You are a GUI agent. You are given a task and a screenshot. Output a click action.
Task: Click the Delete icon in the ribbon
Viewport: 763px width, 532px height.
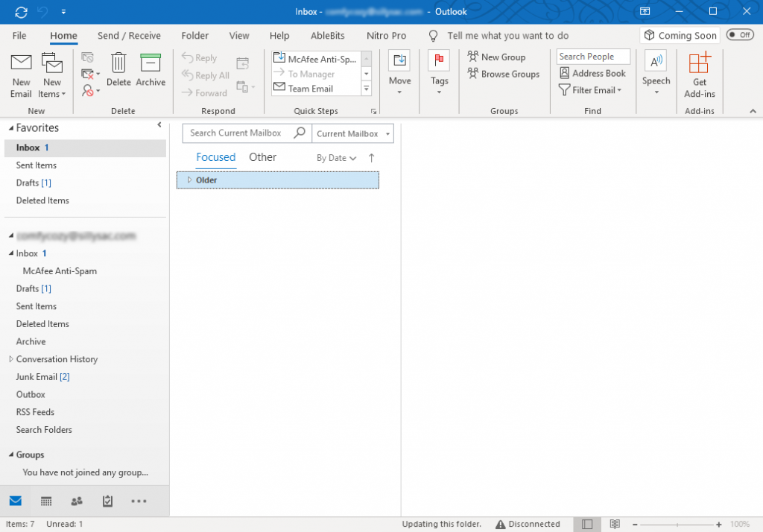pos(118,71)
